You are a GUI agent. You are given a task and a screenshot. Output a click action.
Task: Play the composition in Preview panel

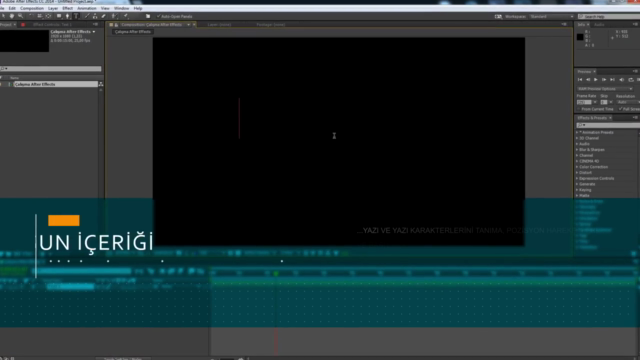pyautogui.click(x=596, y=80)
